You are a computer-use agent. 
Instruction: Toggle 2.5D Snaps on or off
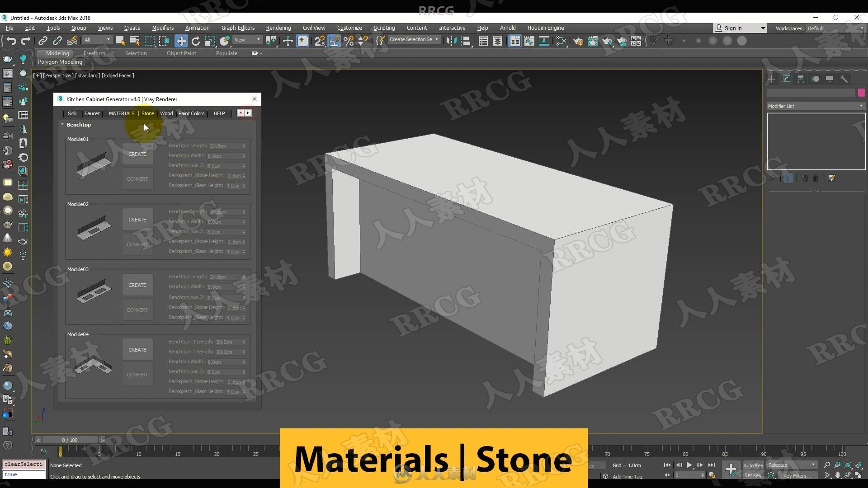(320, 41)
